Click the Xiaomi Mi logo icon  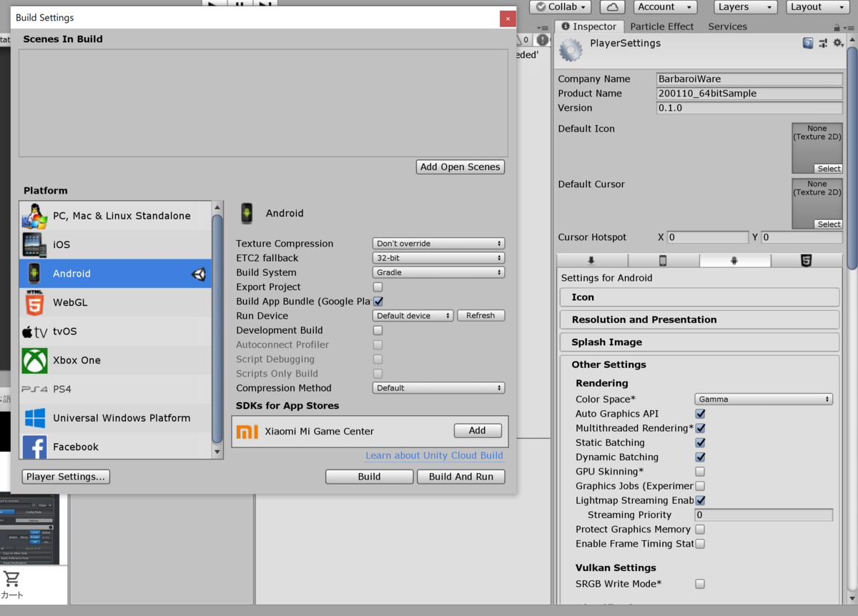[247, 431]
